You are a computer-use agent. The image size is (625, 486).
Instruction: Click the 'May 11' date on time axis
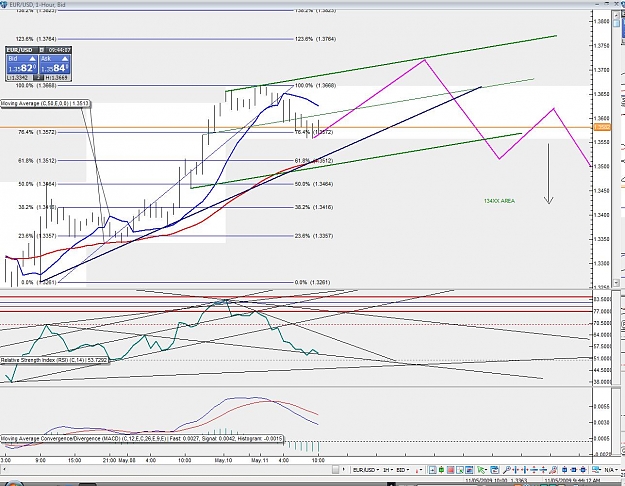click(x=259, y=460)
